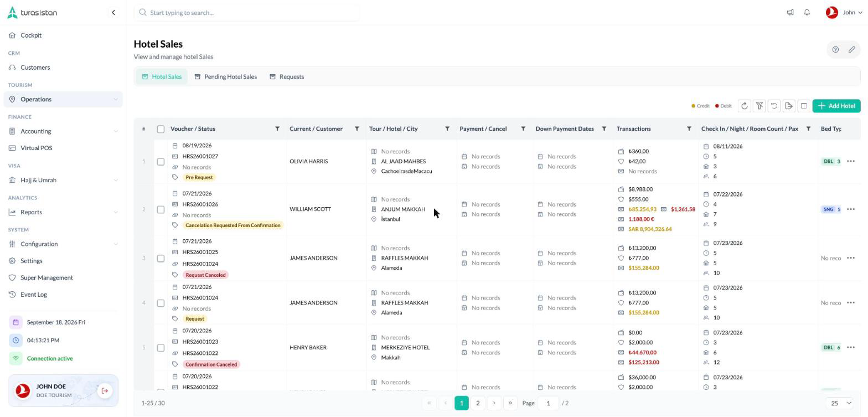Filter the Payment / Cancel column
The width and height of the screenshot is (868, 417).
click(523, 129)
